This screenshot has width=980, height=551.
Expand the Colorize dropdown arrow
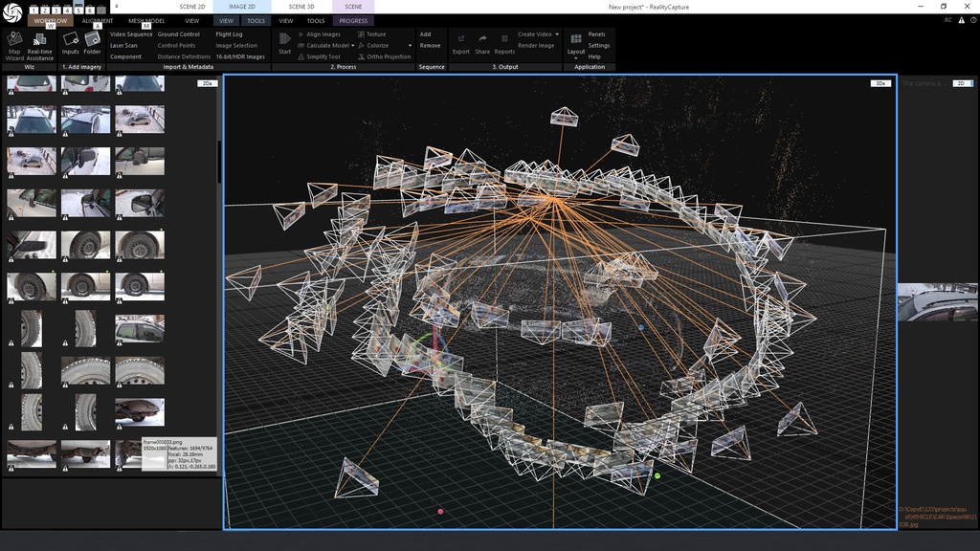[x=410, y=45]
